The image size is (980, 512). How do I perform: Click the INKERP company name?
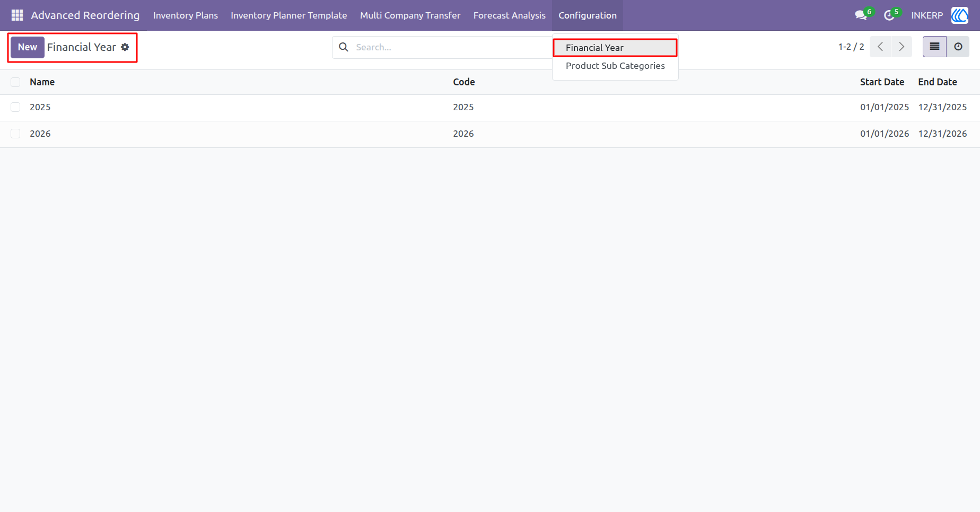pos(927,15)
